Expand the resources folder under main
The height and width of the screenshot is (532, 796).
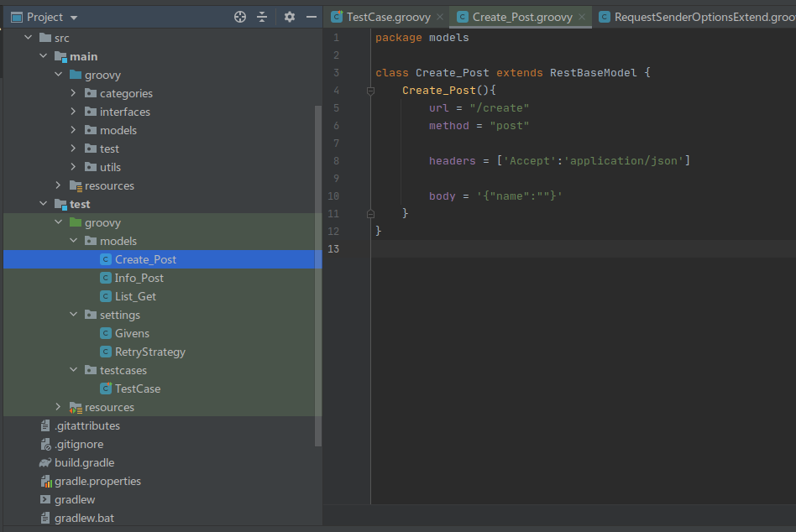[x=59, y=185]
